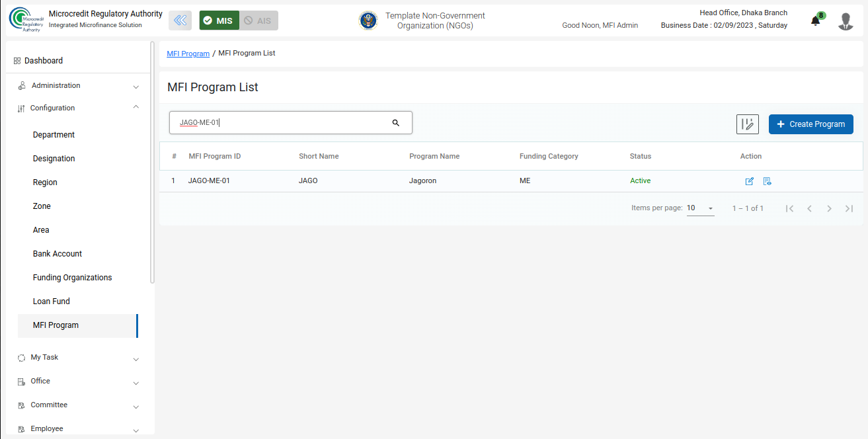Click the Status column header
This screenshot has width=868, height=439.
click(x=641, y=157)
